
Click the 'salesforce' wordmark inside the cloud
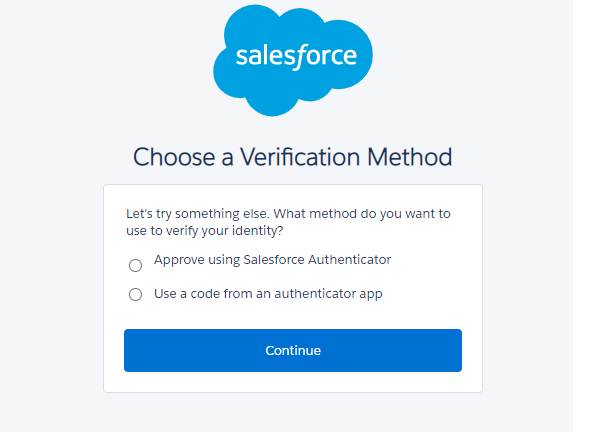pos(296,55)
